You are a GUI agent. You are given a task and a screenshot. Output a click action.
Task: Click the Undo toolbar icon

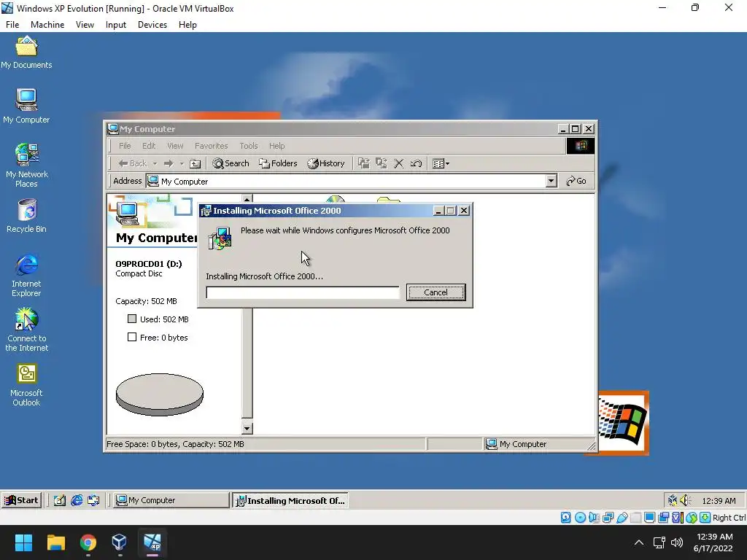[416, 163]
